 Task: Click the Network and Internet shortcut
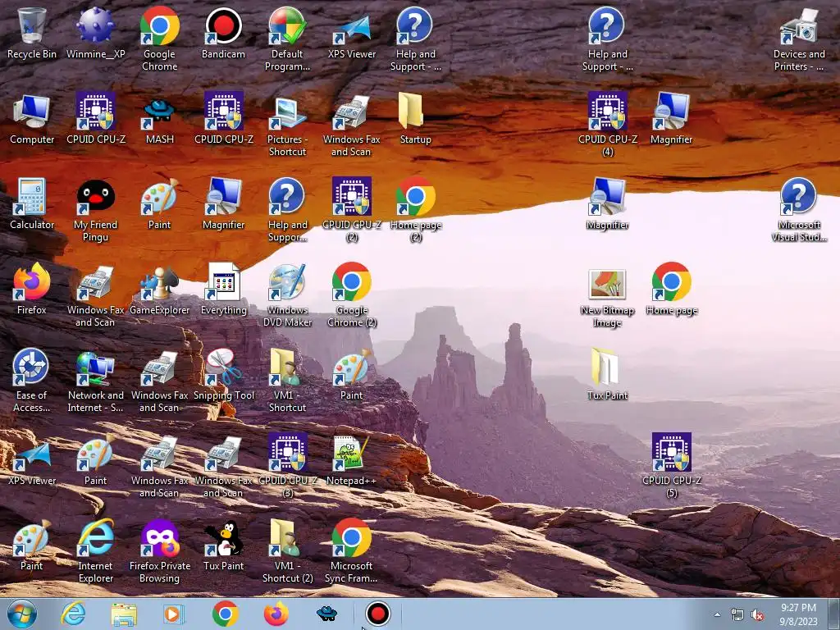[x=95, y=381]
